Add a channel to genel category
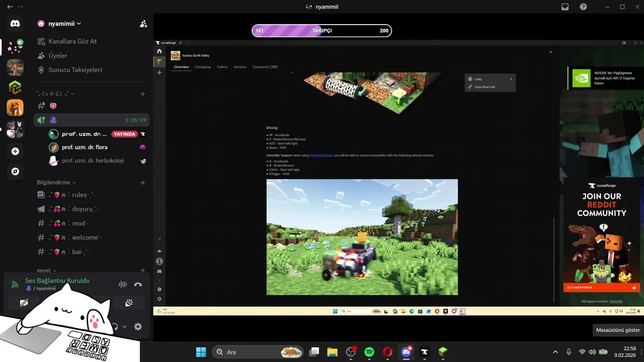 (x=143, y=270)
